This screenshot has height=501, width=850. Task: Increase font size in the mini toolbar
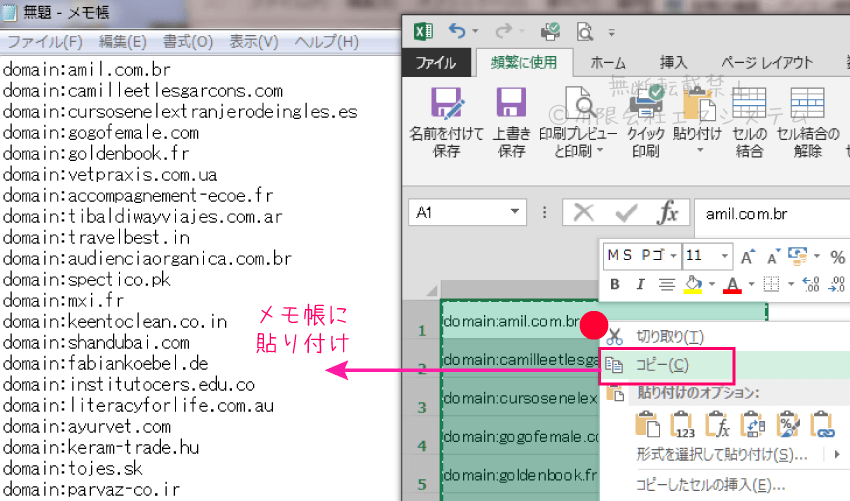pos(748,256)
